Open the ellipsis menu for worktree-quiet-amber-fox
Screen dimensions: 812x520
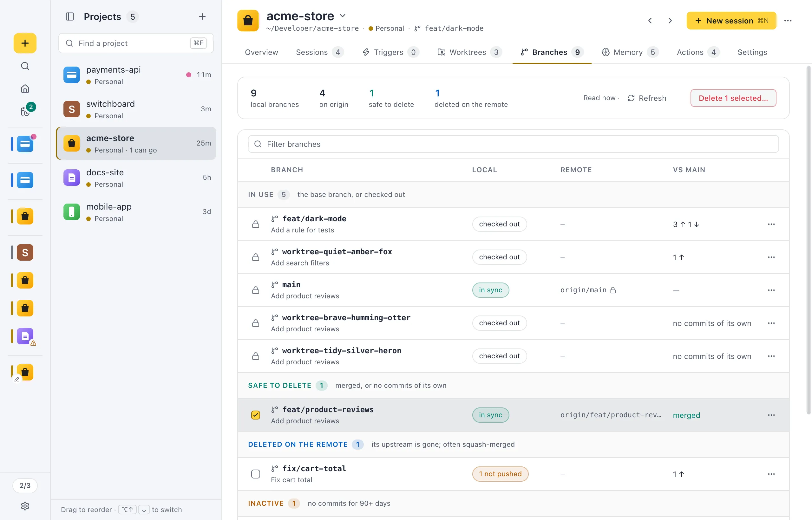click(771, 257)
